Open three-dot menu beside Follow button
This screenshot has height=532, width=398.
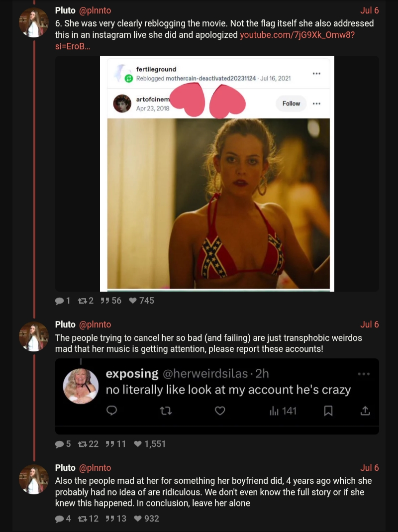[x=316, y=104]
